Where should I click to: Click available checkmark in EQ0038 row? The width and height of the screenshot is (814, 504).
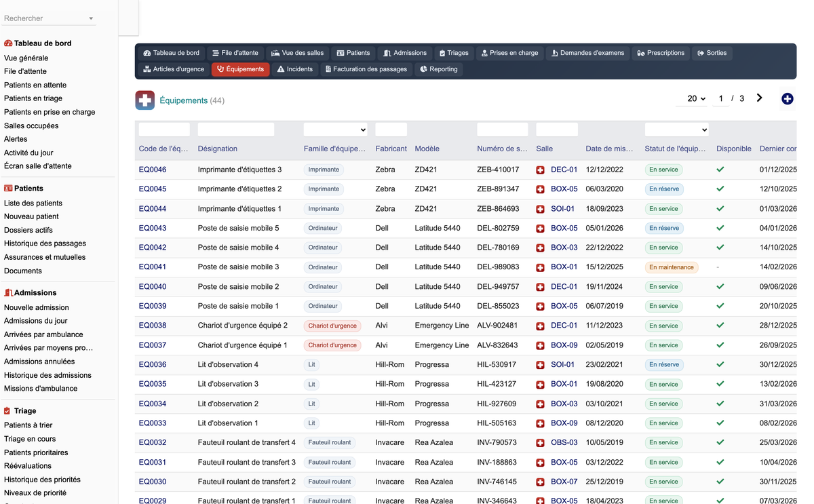point(720,326)
